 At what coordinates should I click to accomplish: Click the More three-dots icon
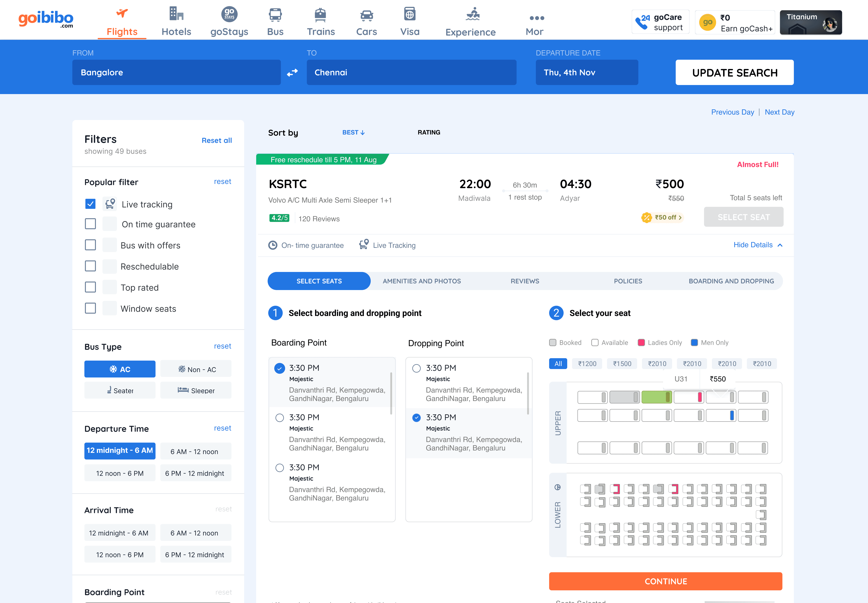click(x=536, y=18)
